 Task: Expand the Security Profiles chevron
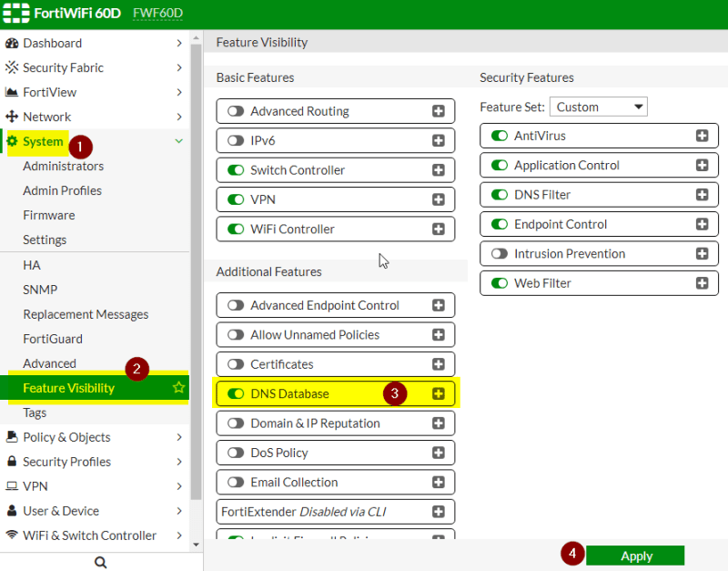[179, 462]
